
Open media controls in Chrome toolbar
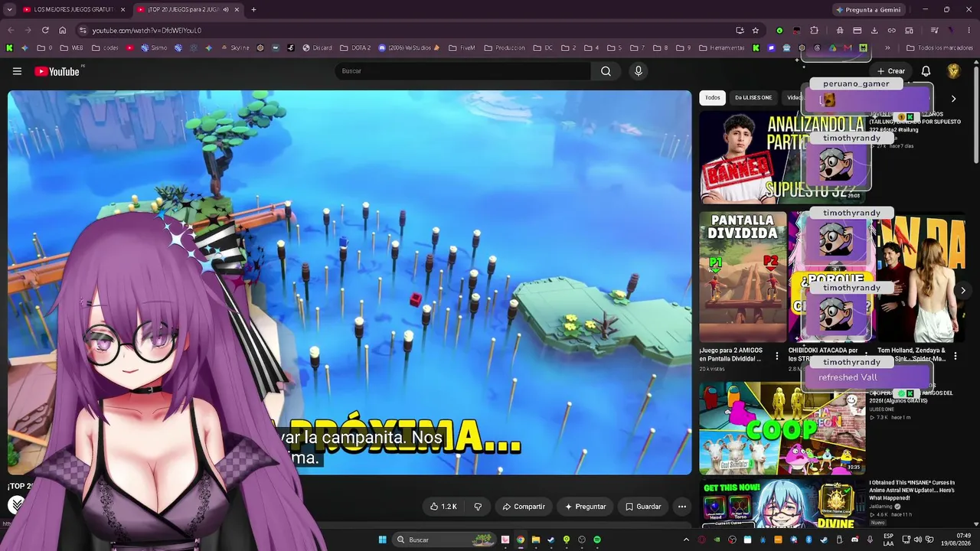[x=934, y=31]
